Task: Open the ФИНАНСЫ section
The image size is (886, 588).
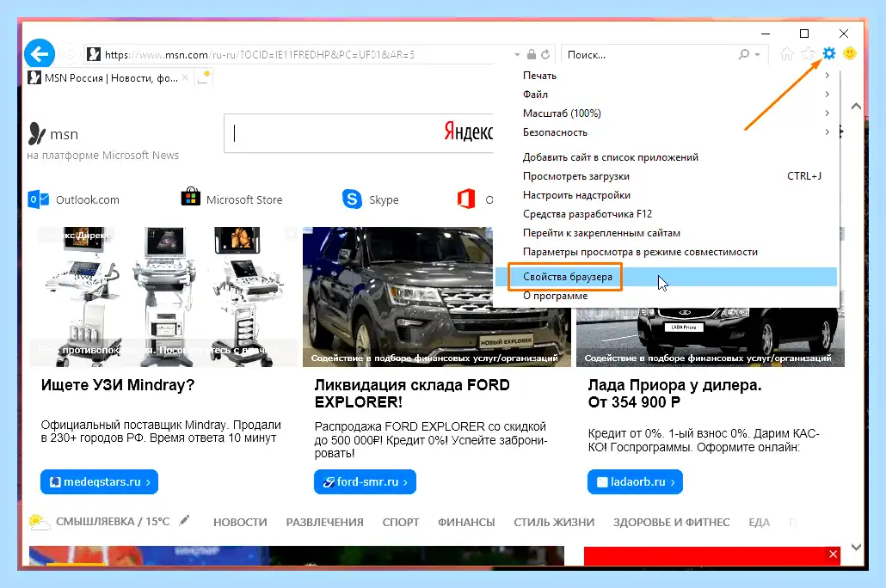Action: point(466,523)
